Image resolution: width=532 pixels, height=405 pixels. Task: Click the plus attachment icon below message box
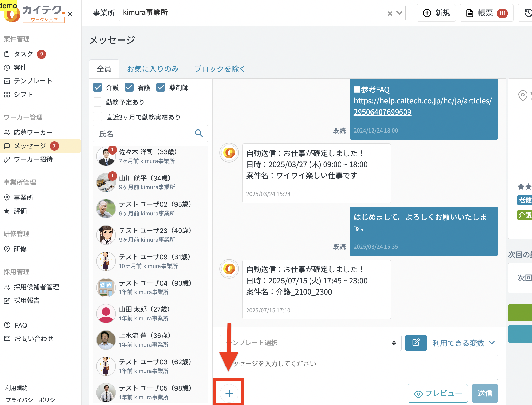point(229,393)
